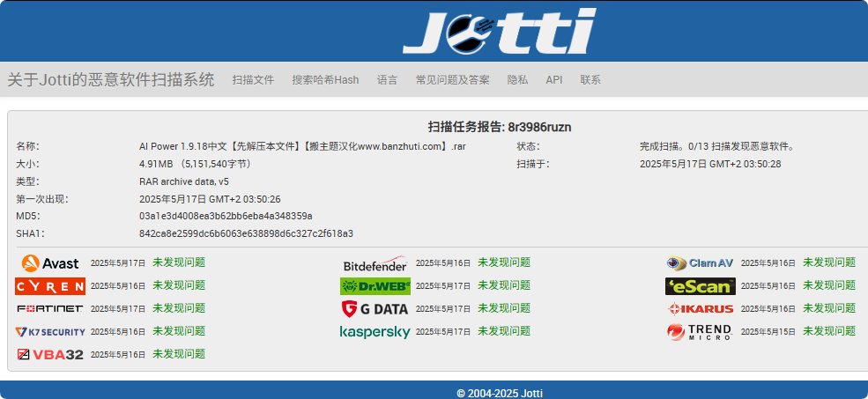Click the SHA1 hash value
Screen dimensions: 868x399
click(247, 233)
